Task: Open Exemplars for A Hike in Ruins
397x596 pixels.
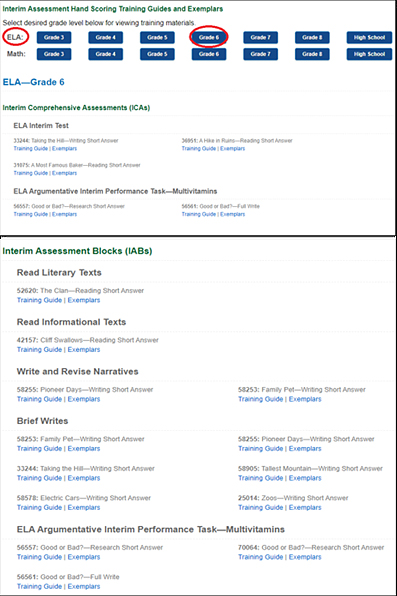Action: pyautogui.click(x=232, y=149)
